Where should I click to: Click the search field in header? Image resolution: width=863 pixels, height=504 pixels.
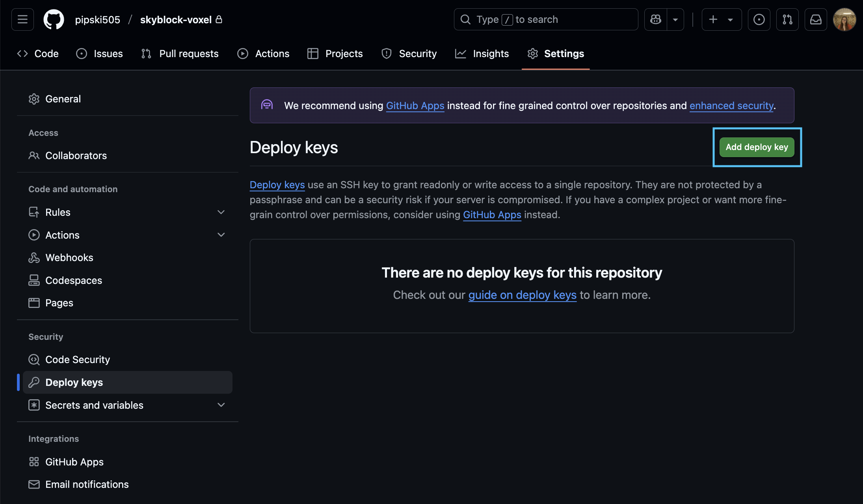[x=546, y=19]
